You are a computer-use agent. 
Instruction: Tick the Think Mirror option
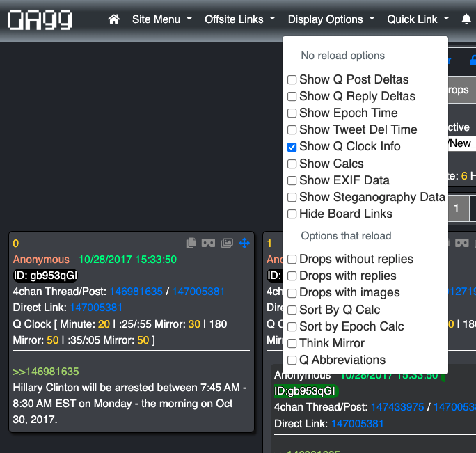pyautogui.click(x=292, y=343)
